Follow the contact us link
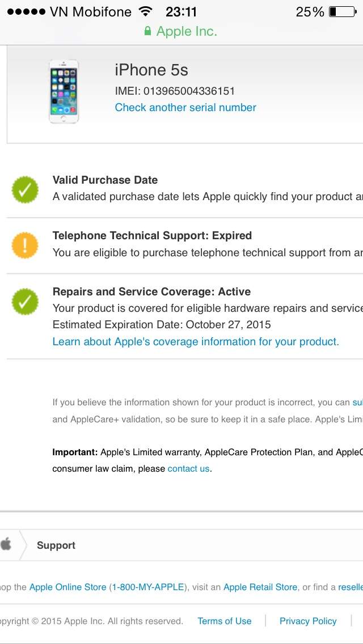The width and height of the screenshot is (363, 644). click(x=189, y=469)
